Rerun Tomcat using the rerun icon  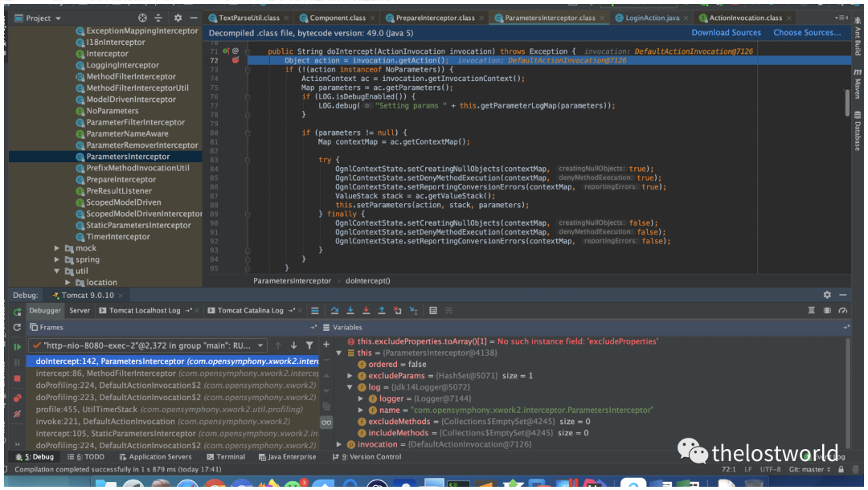tap(17, 311)
